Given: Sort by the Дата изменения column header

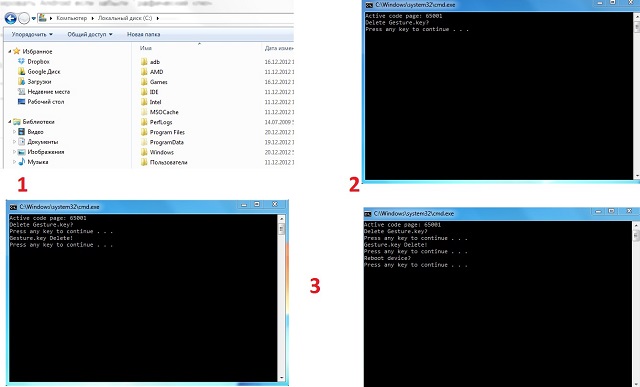Looking at the screenshot, I should click(x=279, y=48).
